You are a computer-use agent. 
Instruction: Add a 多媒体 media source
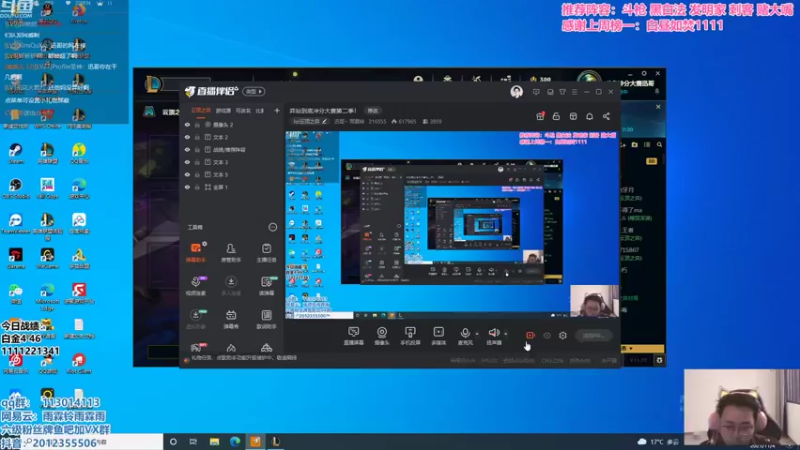(x=438, y=336)
